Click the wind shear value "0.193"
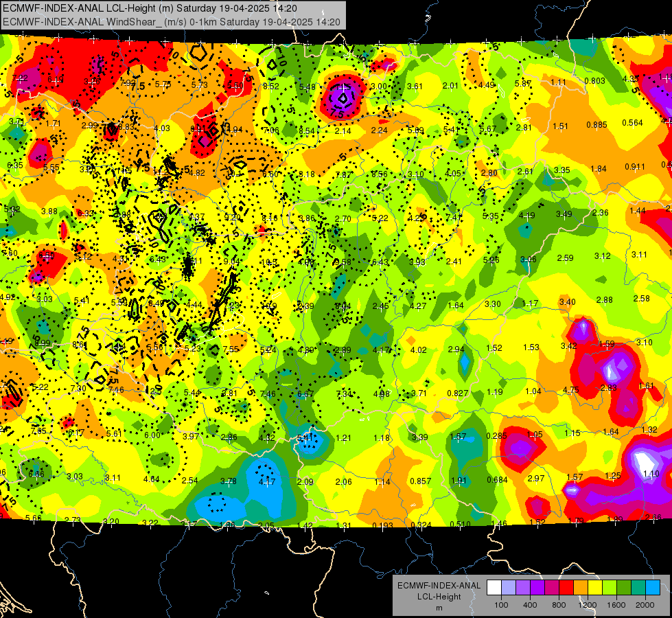This screenshot has height=618, width=672. 383,525
